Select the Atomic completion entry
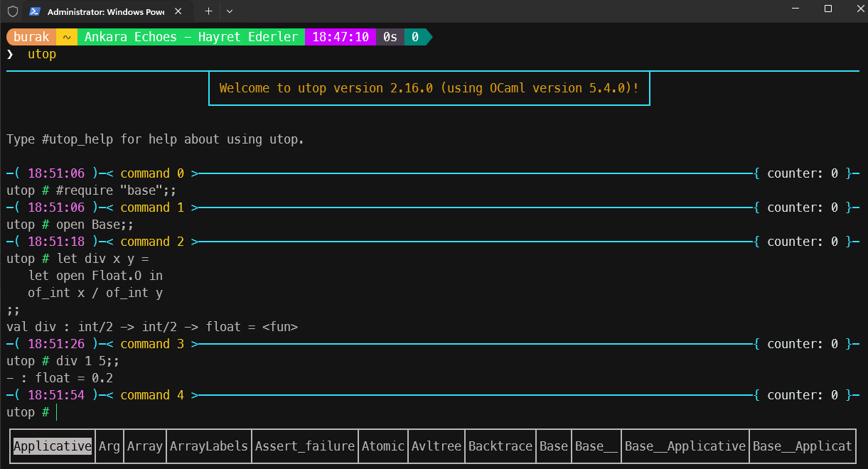Screen dimensions: 868x469 383,446
